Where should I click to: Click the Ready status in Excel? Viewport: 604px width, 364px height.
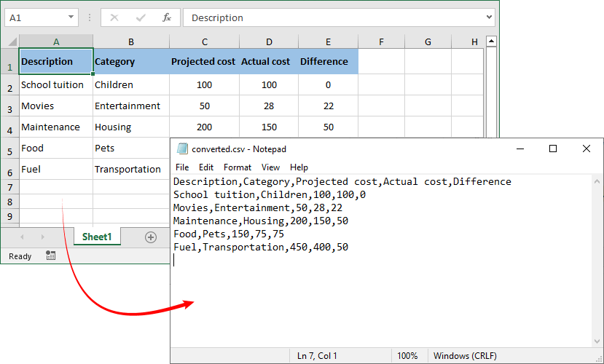click(20, 256)
